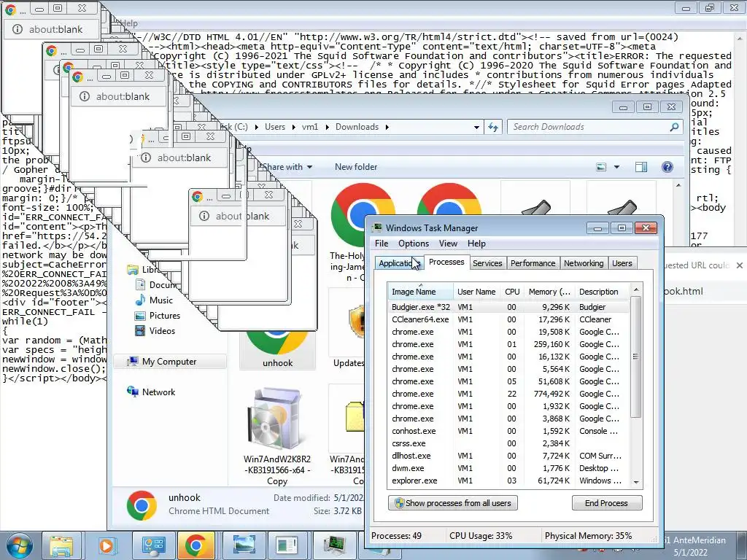Click the End Process button

pos(606,503)
